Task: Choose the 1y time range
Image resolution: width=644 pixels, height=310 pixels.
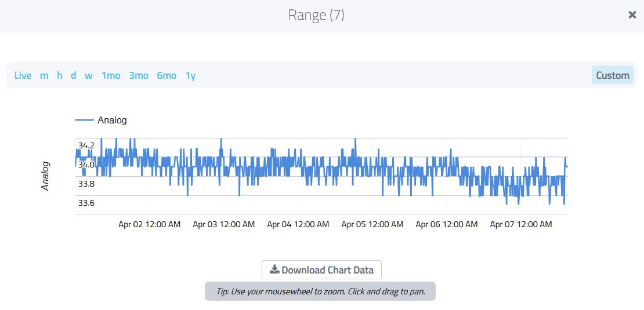Action: [x=190, y=75]
